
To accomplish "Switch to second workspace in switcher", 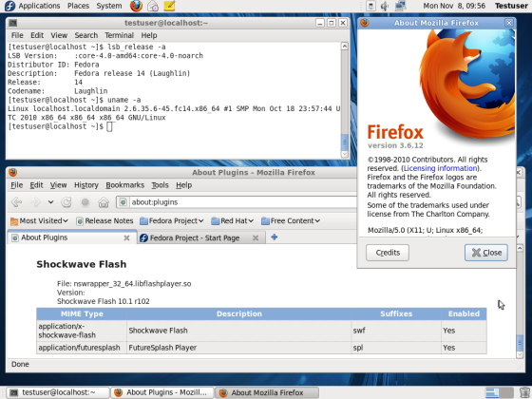I will click(506, 392).
